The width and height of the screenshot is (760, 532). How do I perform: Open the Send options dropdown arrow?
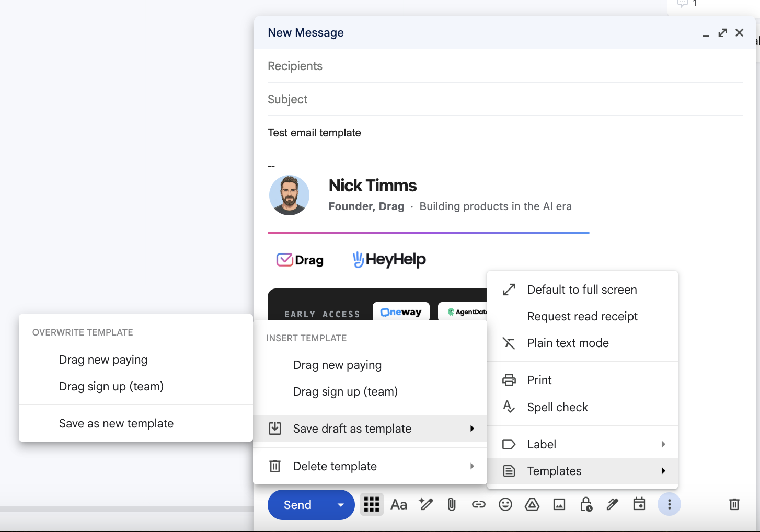(x=341, y=505)
